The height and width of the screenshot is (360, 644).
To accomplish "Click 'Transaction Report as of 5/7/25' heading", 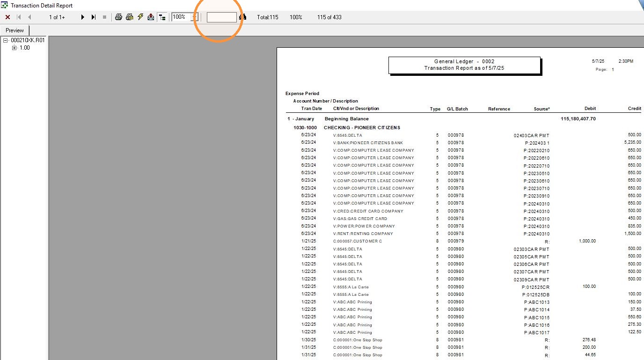I will pos(464,68).
